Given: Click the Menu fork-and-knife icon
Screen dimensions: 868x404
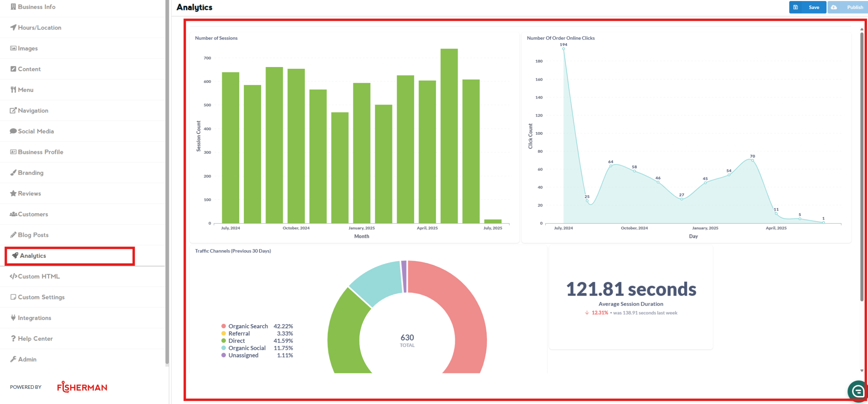Looking at the screenshot, I should (13, 90).
